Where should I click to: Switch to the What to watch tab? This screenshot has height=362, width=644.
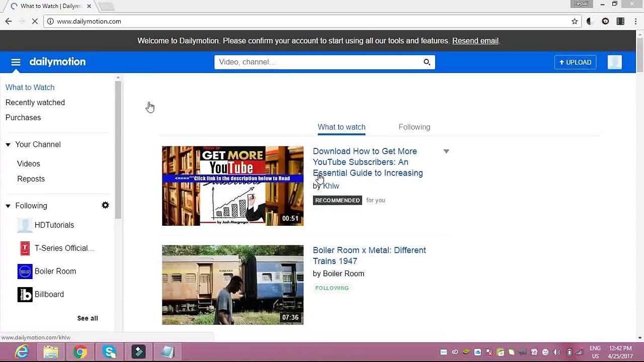click(342, 127)
